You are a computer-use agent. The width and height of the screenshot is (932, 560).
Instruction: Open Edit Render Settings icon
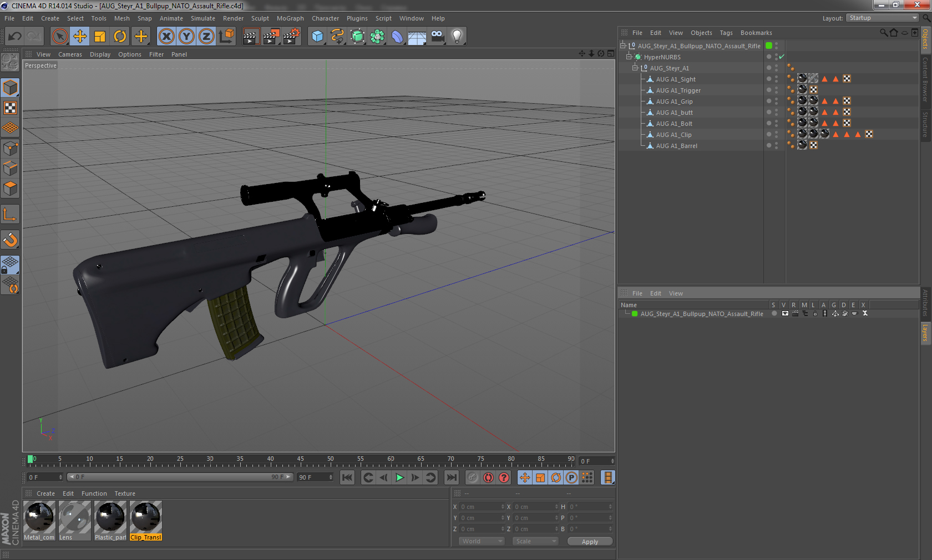tap(291, 37)
